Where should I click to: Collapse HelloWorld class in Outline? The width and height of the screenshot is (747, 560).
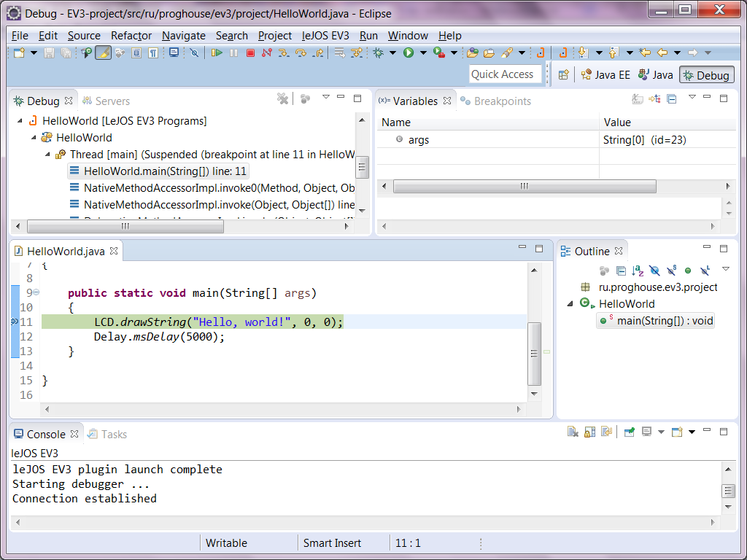pyautogui.click(x=570, y=304)
